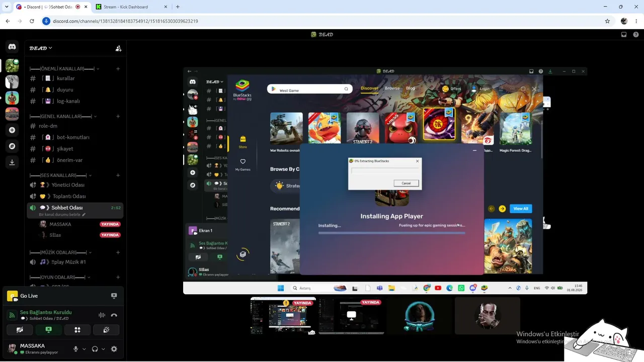Open activities launcher button
Image resolution: width=644 pixels, height=362 pixels.
[x=77, y=330]
